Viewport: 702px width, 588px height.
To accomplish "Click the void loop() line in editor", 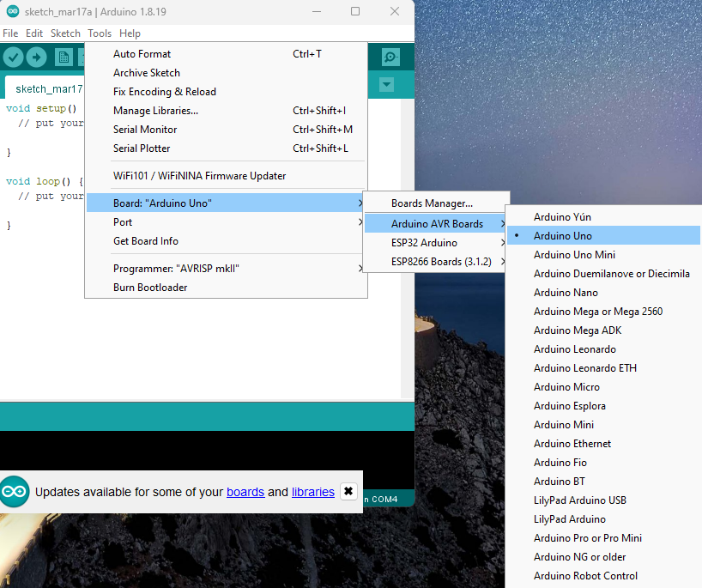I will point(45,181).
